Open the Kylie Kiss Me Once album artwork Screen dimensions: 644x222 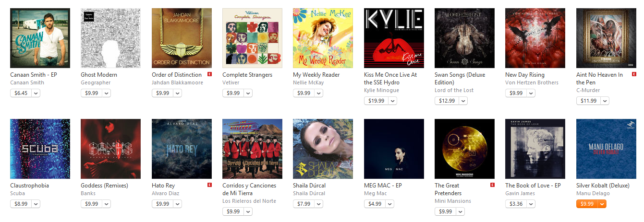394,38
